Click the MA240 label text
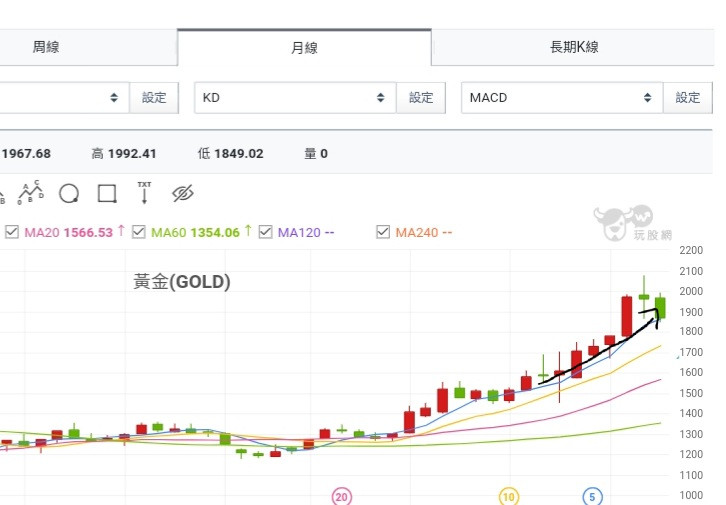726x505 pixels. click(x=417, y=232)
